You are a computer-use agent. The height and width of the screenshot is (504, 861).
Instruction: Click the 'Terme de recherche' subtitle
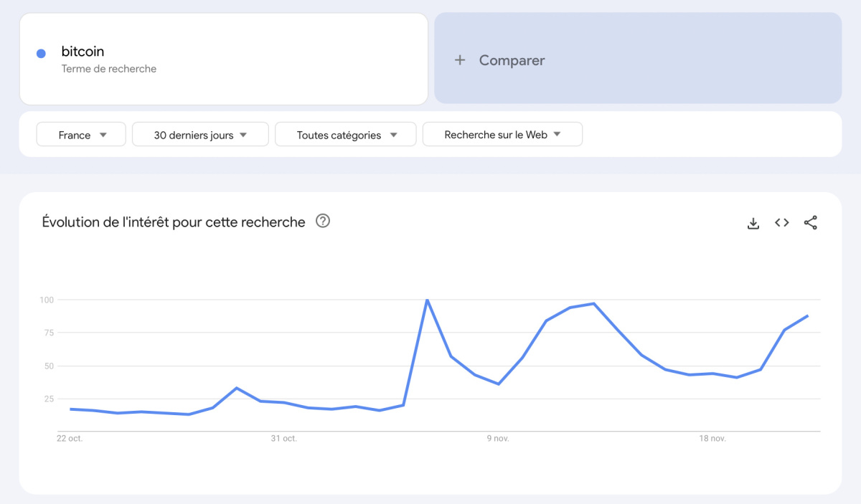109,69
